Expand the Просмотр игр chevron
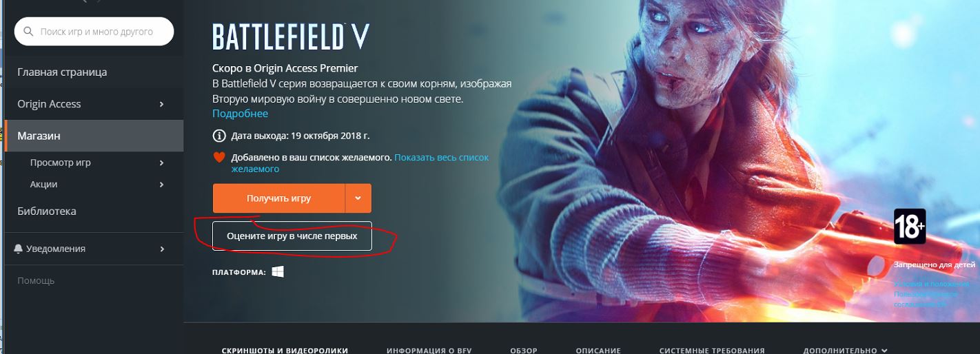 [161, 163]
